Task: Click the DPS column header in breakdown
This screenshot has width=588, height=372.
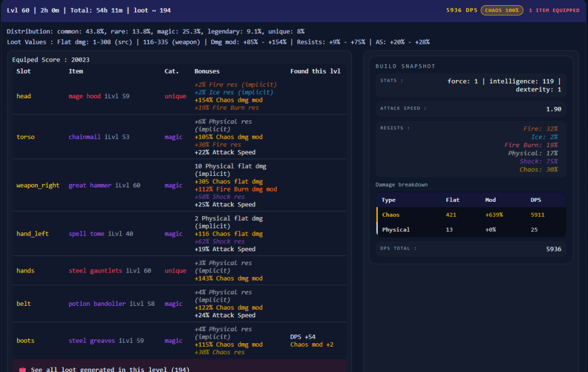Action: pos(536,200)
